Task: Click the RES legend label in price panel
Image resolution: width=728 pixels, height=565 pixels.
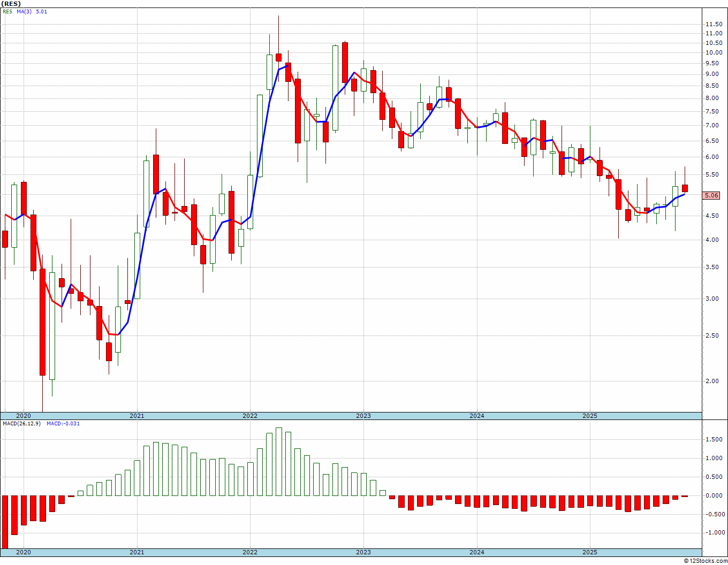Action: pyautogui.click(x=7, y=11)
